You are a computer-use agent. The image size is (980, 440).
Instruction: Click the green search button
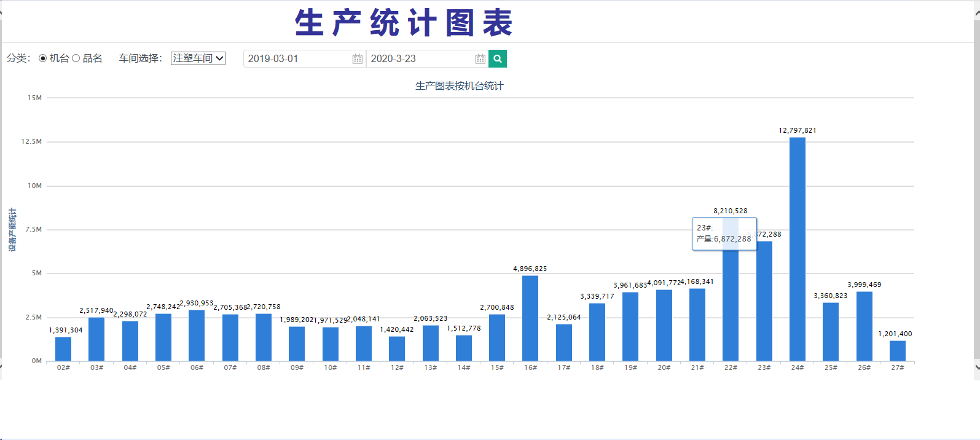pyautogui.click(x=498, y=58)
